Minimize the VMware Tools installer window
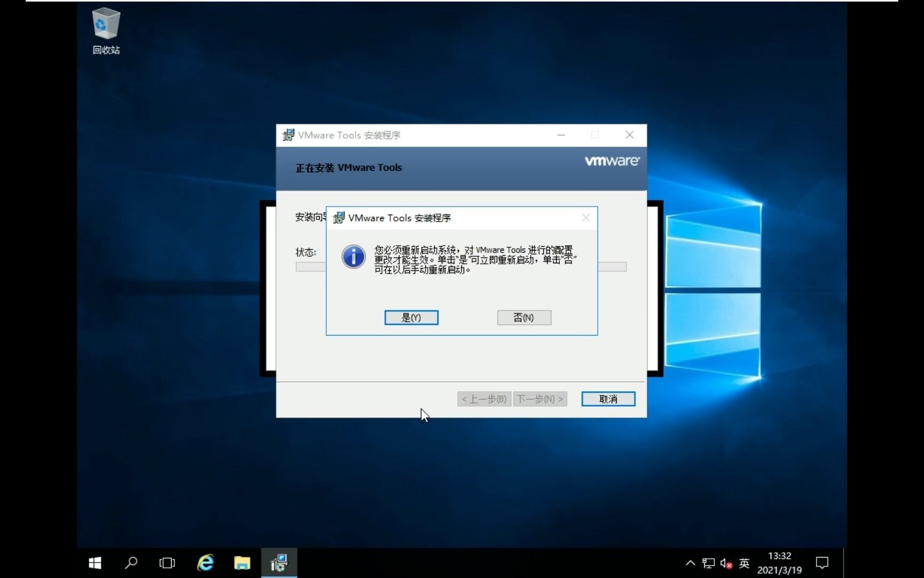 tap(561, 135)
